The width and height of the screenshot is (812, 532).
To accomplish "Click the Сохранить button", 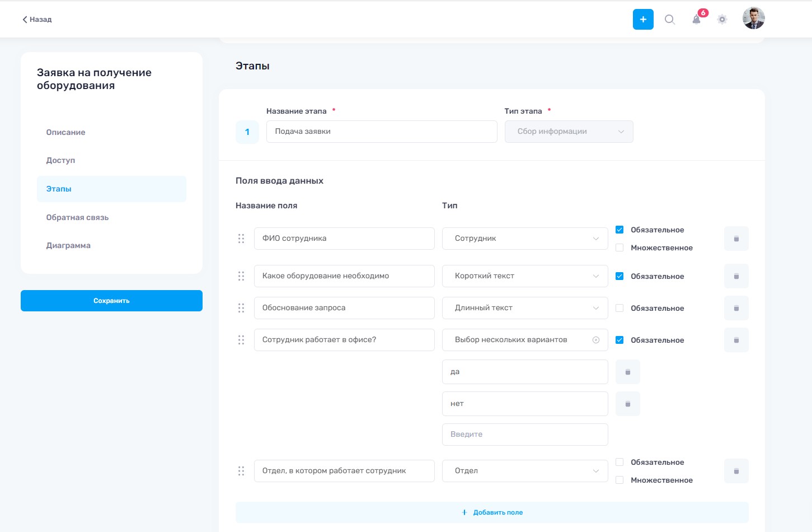I will pos(111,301).
